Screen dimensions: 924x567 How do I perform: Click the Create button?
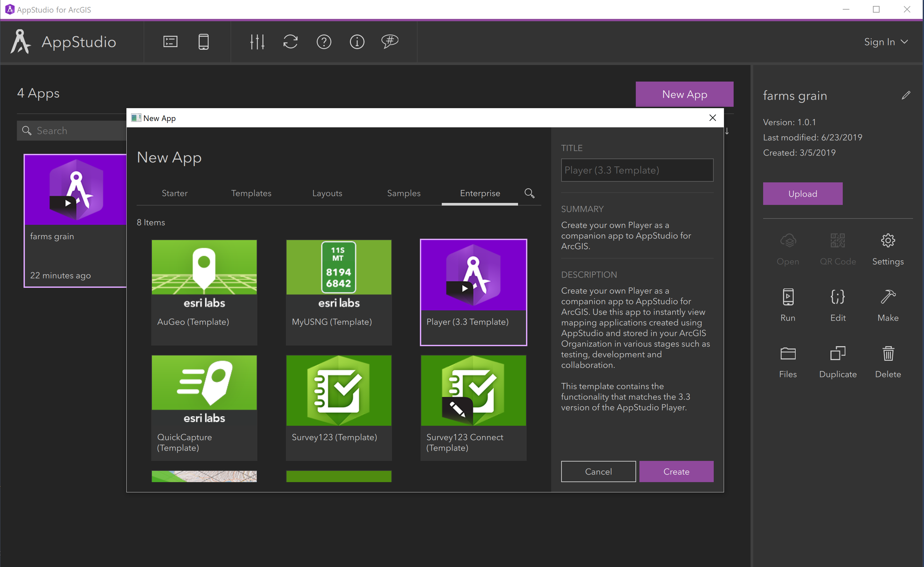[x=676, y=471]
